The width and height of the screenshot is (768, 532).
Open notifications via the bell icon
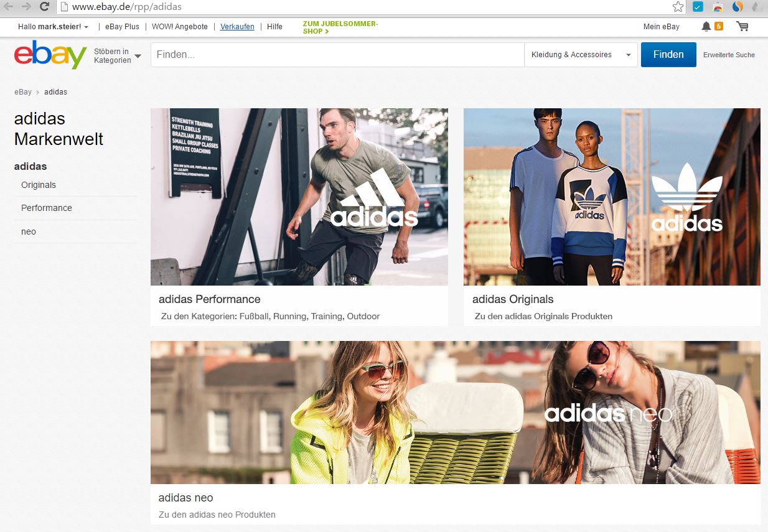coord(706,26)
